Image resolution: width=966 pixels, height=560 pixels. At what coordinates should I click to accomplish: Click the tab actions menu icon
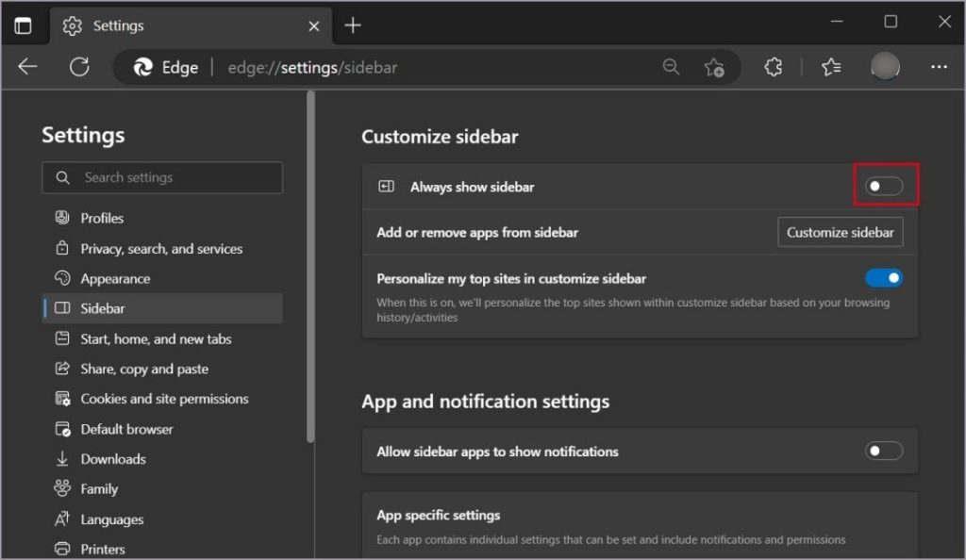(23, 25)
